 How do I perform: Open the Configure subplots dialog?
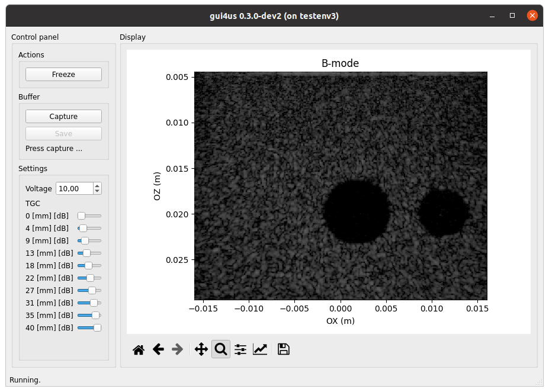(x=240, y=349)
